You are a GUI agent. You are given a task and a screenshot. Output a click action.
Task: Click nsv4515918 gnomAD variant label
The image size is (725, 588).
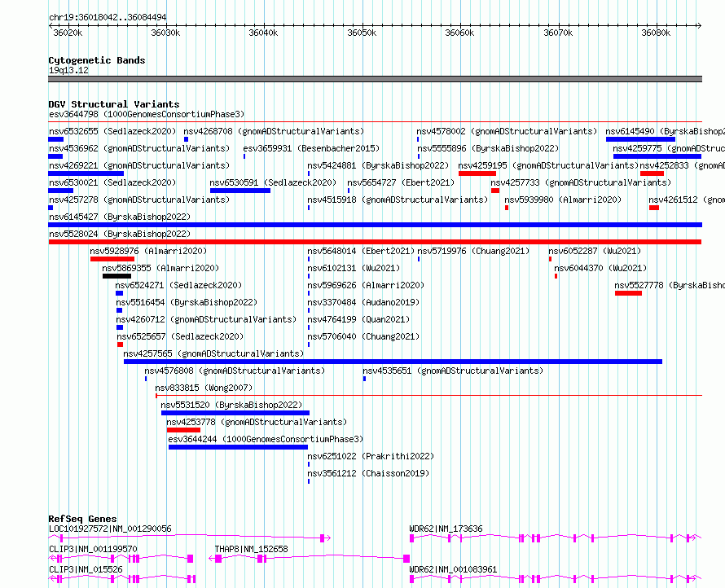(398, 200)
